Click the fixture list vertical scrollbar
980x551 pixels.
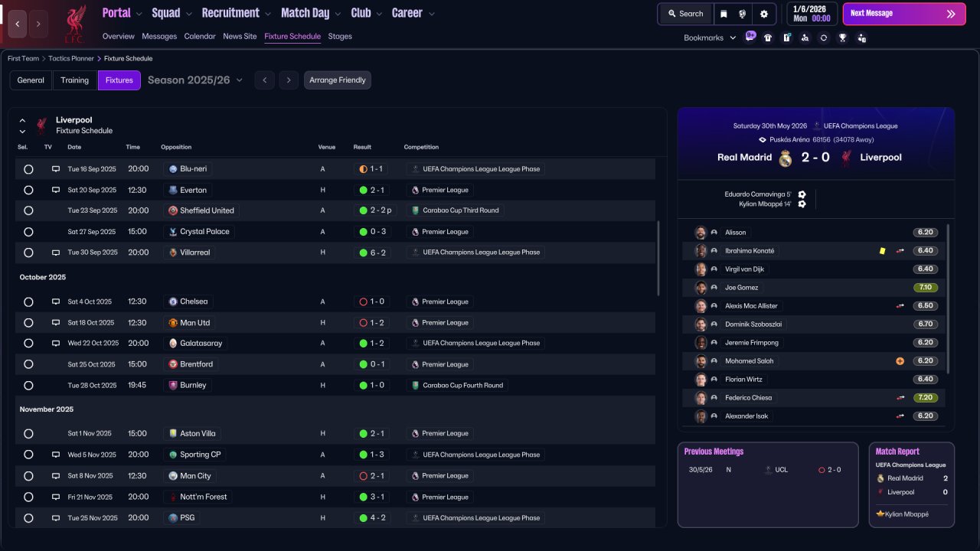click(658, 259)
